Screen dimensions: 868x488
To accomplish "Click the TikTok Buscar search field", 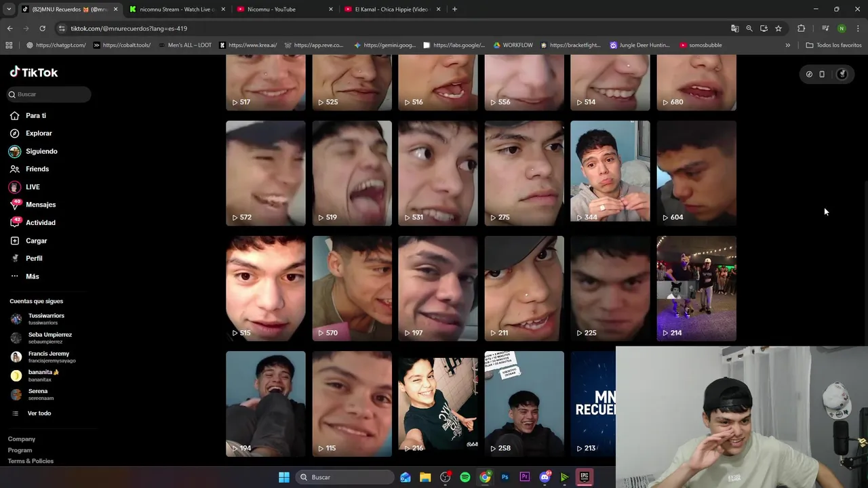I will click(x=48, y=94).
